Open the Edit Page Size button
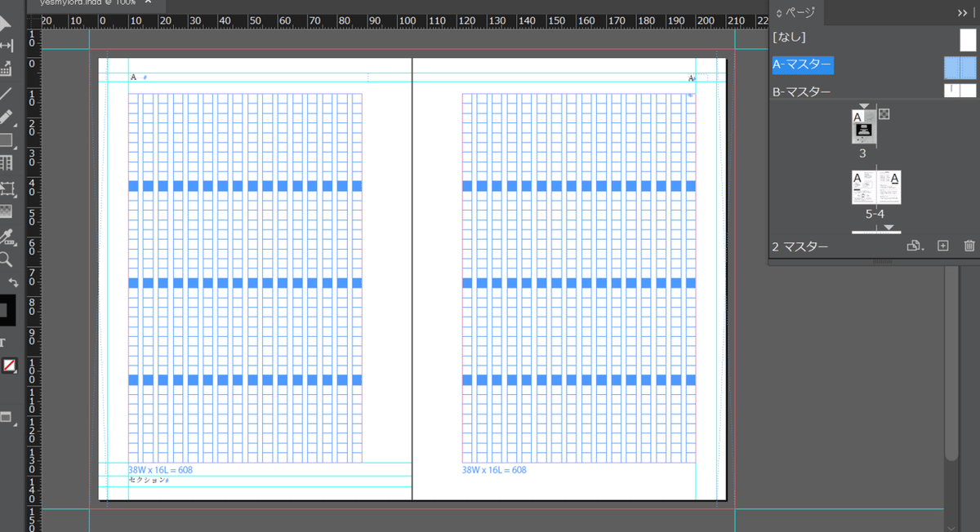Image resolution: width=980 pixels, height=532 pixels. 915,246
